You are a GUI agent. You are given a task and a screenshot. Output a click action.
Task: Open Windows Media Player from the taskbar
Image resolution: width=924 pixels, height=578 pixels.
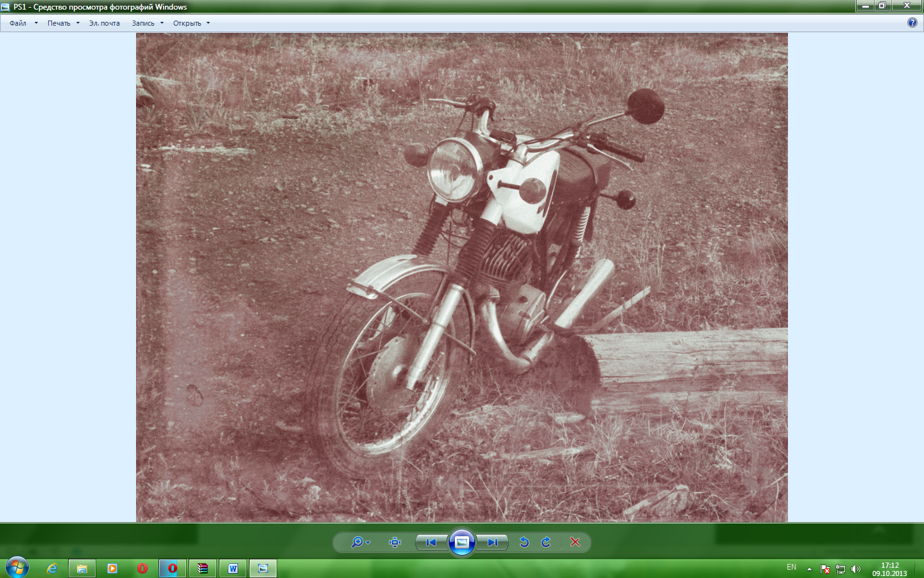click(112, 568)
